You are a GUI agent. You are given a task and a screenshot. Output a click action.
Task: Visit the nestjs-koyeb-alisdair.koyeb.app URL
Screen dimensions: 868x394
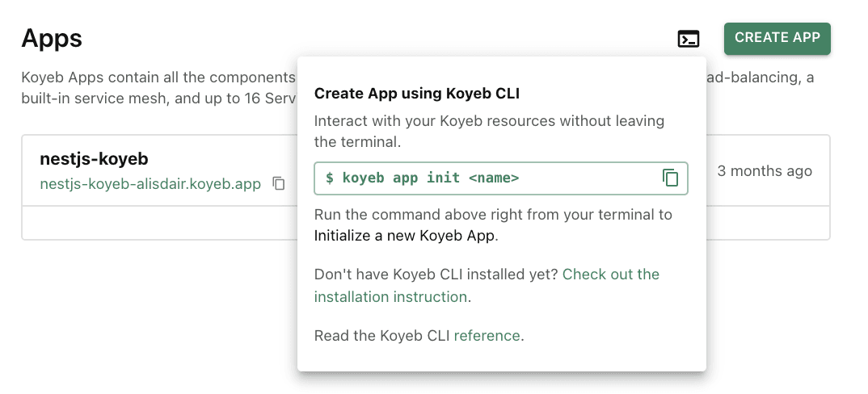(150, 184)
